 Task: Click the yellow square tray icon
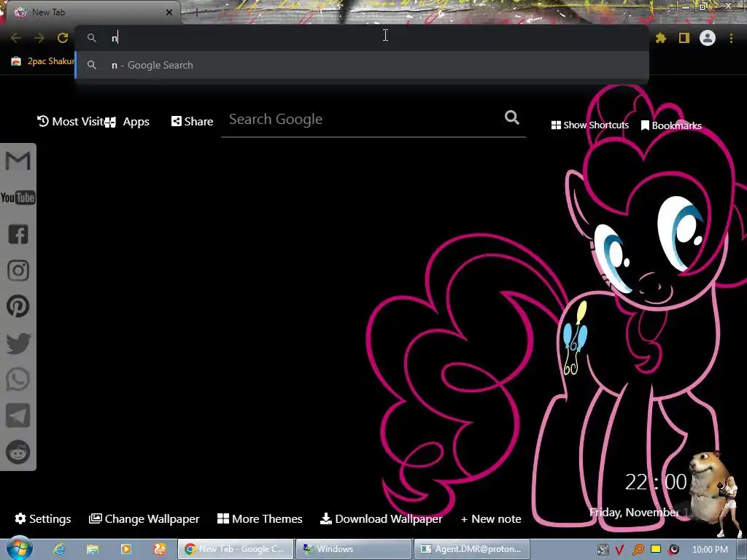pos(656,549)
